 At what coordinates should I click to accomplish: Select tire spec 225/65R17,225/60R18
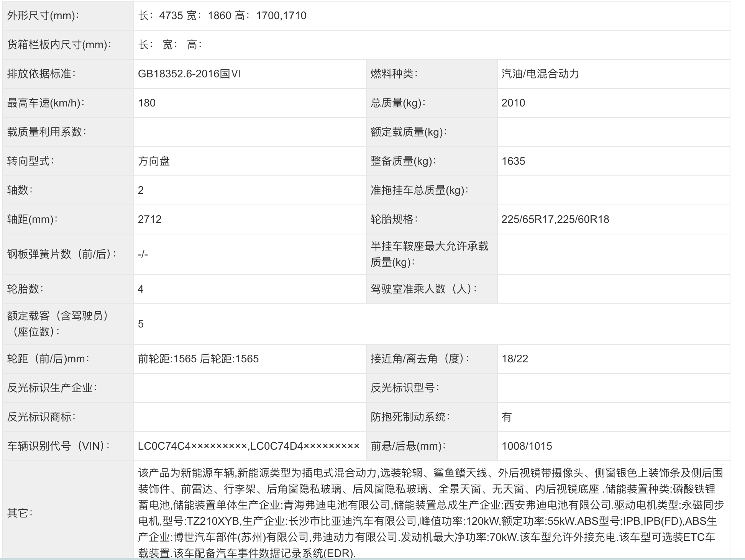[x=555, y=219]
